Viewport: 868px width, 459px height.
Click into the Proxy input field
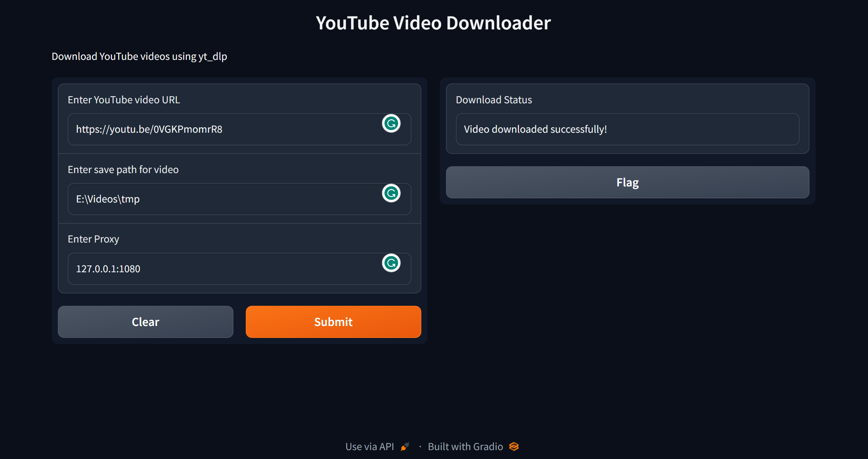tap(222, 269)
